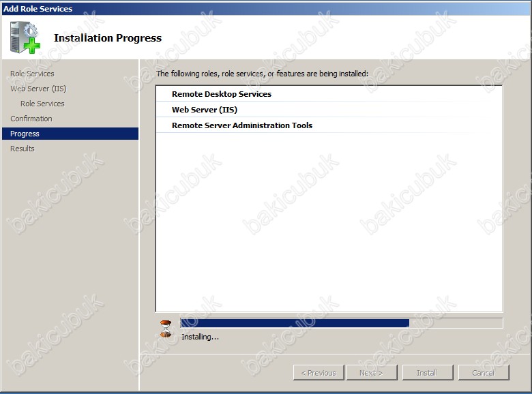Screen dimensions: 532x394
Task: Select Remote Desktop Services in the install list
Action: coord(222,94)
